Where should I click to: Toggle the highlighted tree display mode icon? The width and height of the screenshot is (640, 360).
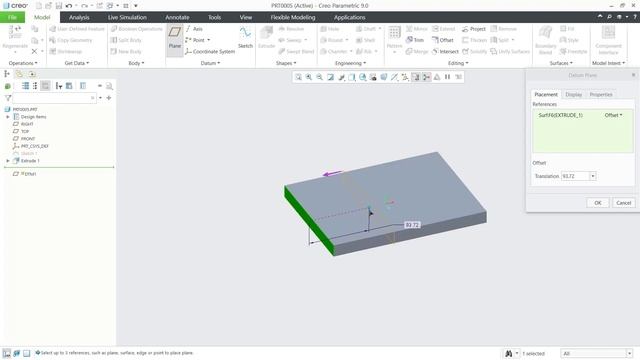tap(45, 86)
